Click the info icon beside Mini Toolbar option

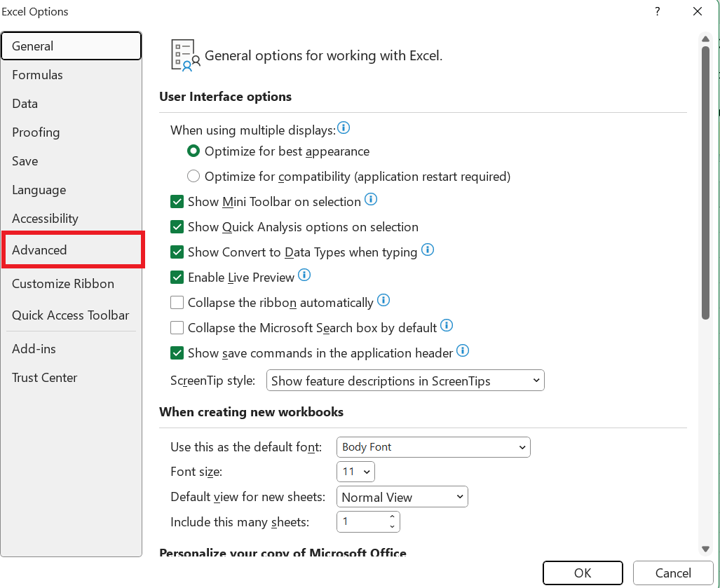point(371,200)
